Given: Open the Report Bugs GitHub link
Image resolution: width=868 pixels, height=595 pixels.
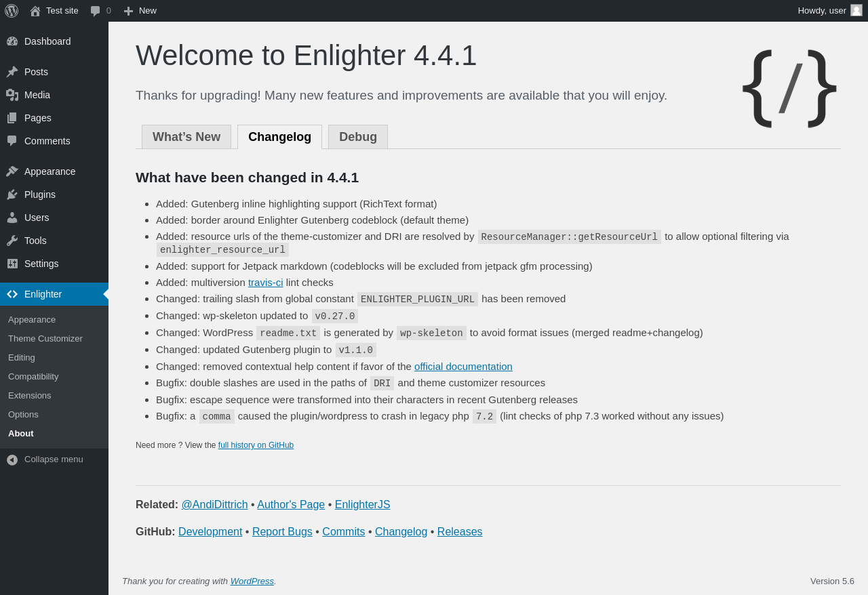Looking at the screenshot, I should (x=282, y=532).
